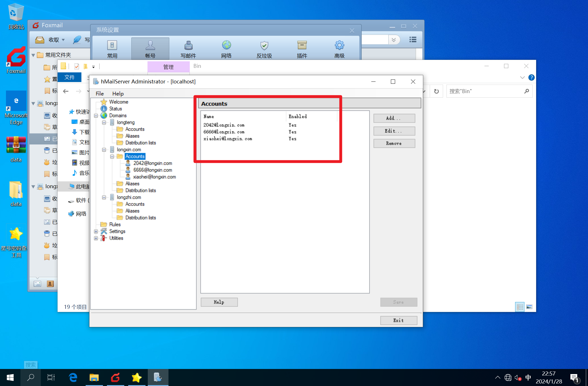
Task: Click the 文件 tab in Explorer
Action: click(x=69, y=77)
